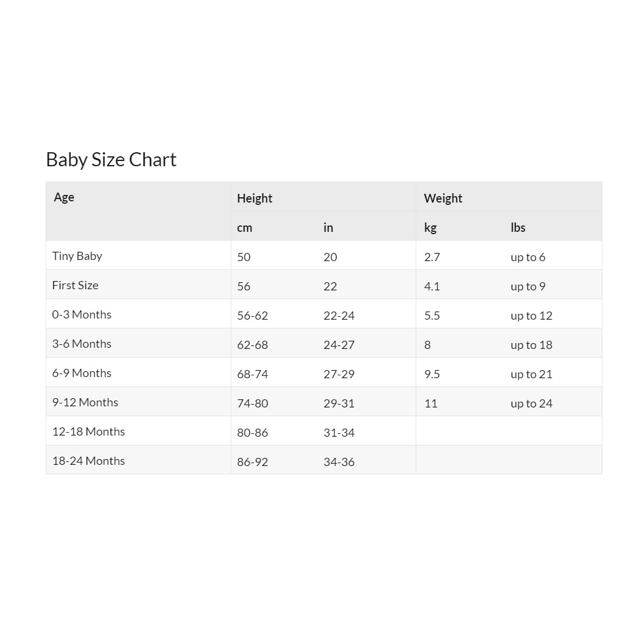Image resolution: width=644 pixels, height=644 pixels.
Task: Select the lbs sub-header
Action: (518, 228)
